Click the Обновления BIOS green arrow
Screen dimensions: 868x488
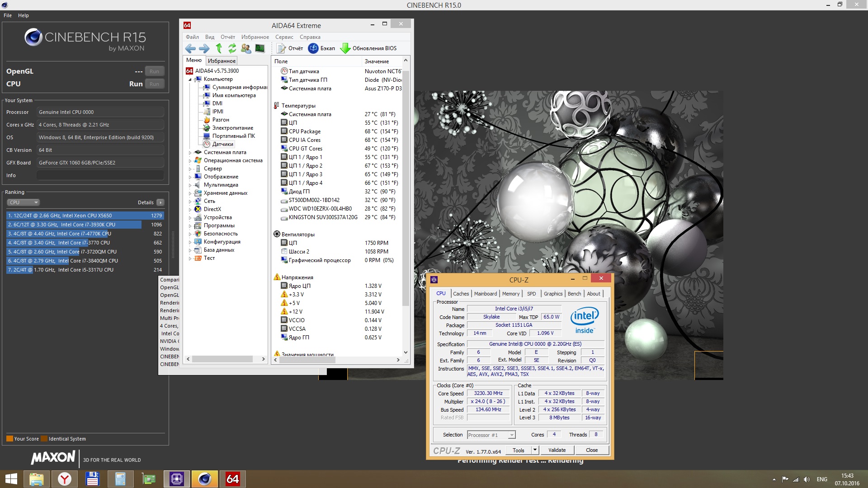pos(345,48)
